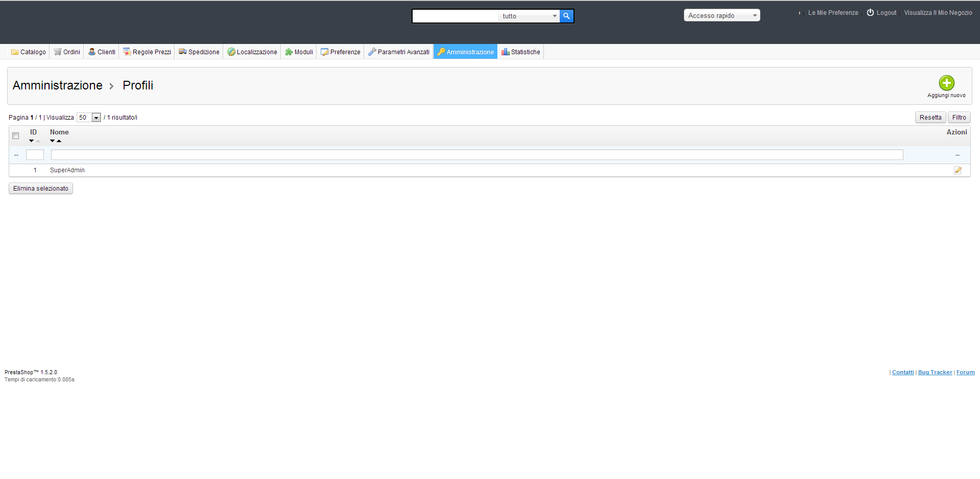Screen dimensions: 980x479
Task: Sort ID column descending arrow
Action: click(x=32, y=141)
